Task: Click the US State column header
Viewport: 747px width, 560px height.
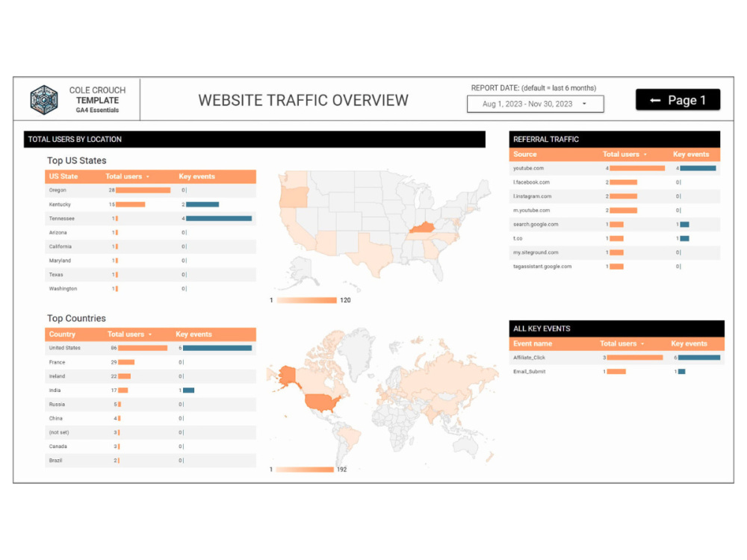Action: tap(63, 176)
